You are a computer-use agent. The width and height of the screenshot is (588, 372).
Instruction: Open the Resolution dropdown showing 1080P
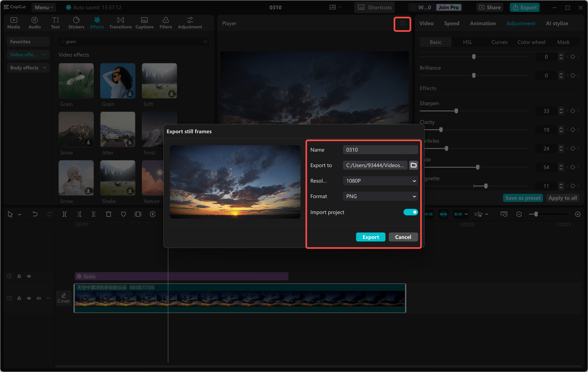(380, 181)
